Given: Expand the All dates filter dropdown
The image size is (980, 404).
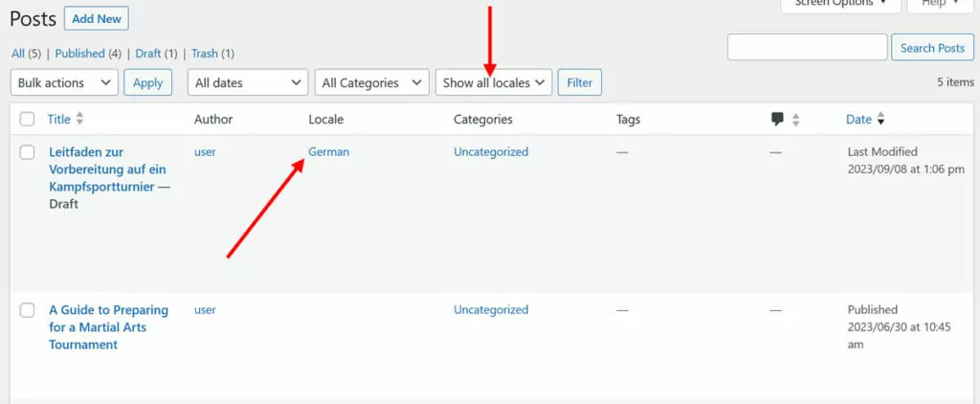Looking at the screenshot, I should click(248, 83).
